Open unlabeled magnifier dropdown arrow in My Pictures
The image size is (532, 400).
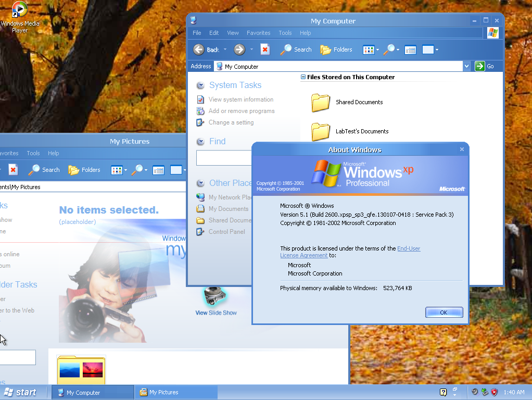[x=146, y=170]
